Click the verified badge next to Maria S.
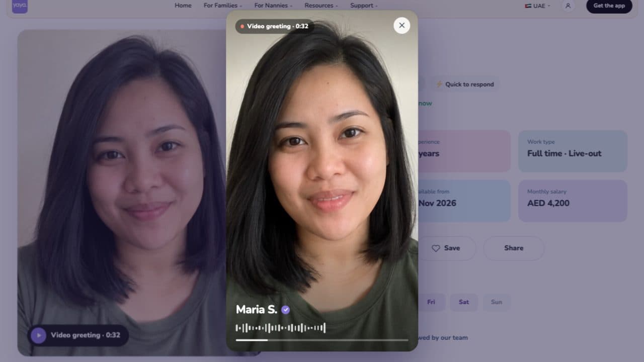Screen dimensions: 644x362 (x=285, y=310)
